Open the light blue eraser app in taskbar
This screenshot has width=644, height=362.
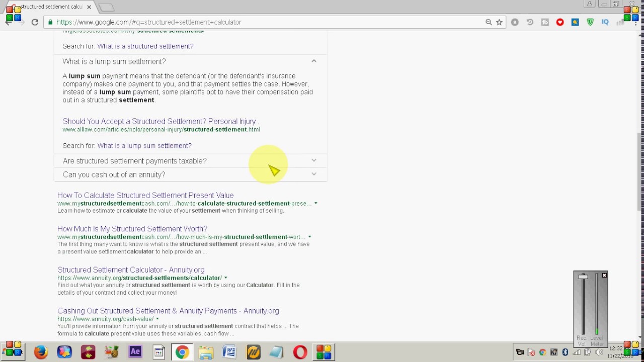277,352
